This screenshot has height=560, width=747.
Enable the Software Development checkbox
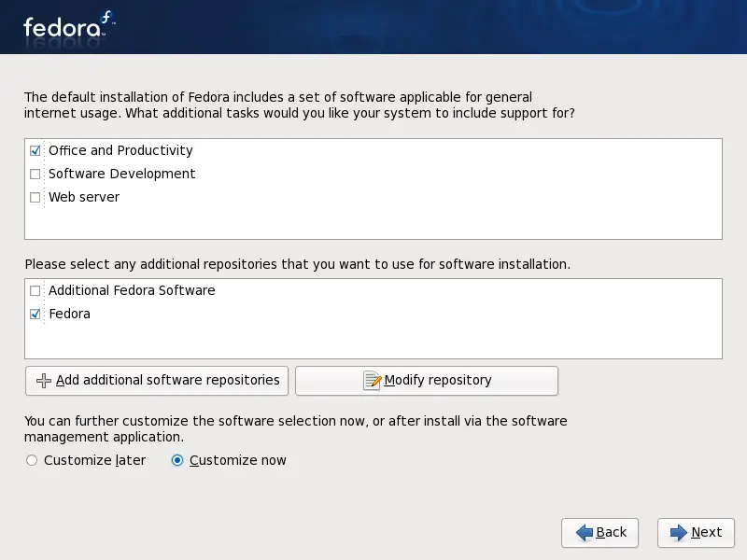coord(35,174)
